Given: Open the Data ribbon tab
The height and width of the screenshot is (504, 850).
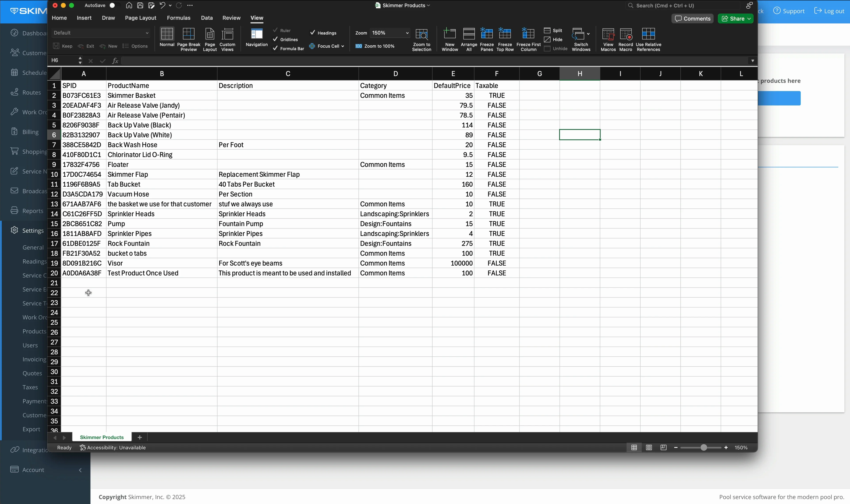Looking at the screenshot, I should pyautogui.click(x=207, y=18).
